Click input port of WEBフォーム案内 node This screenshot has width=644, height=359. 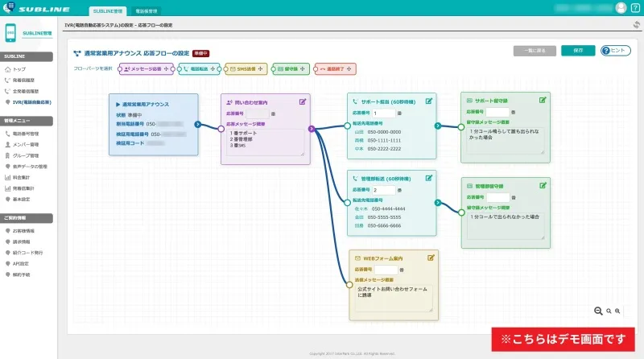click(349, 285)
